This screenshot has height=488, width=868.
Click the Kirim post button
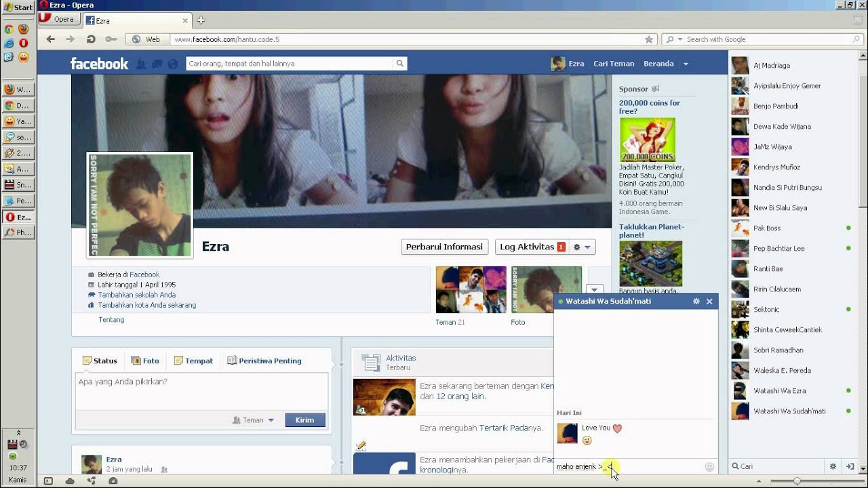pyautogui.click(x=305, y=420)
